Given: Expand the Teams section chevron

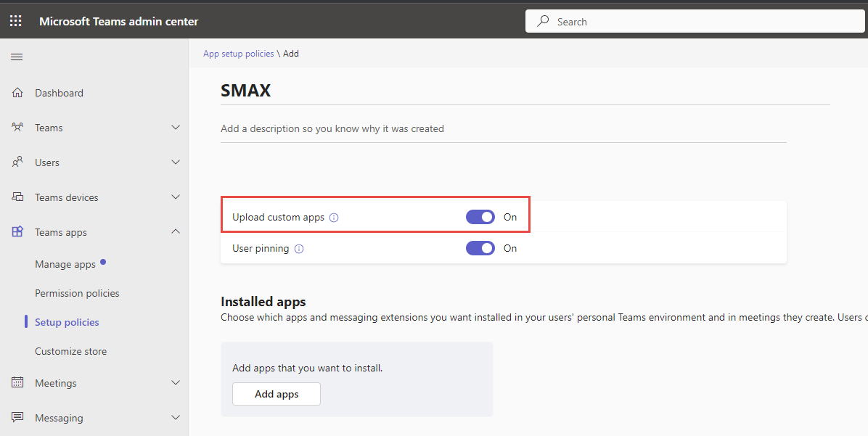Looking at the screenshot, I should pyautogui.click(x=176, y=127).
